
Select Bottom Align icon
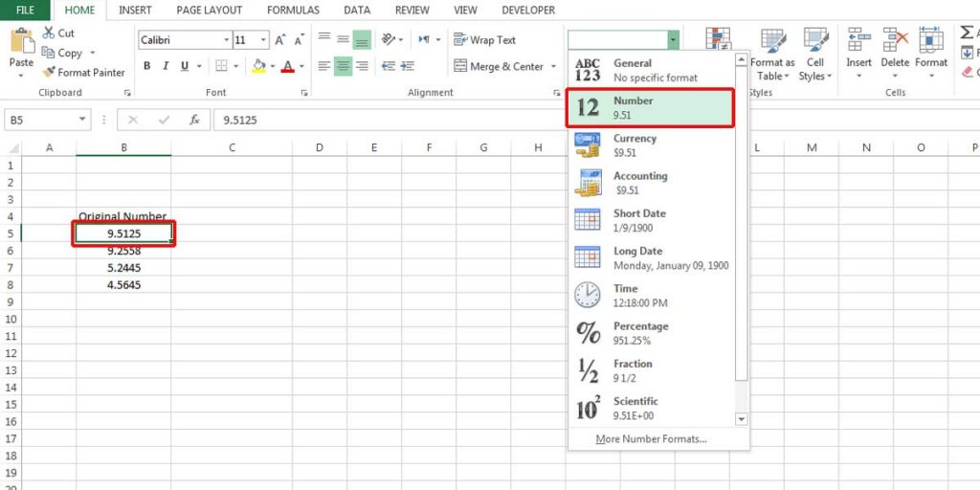(x=362, y=40)
